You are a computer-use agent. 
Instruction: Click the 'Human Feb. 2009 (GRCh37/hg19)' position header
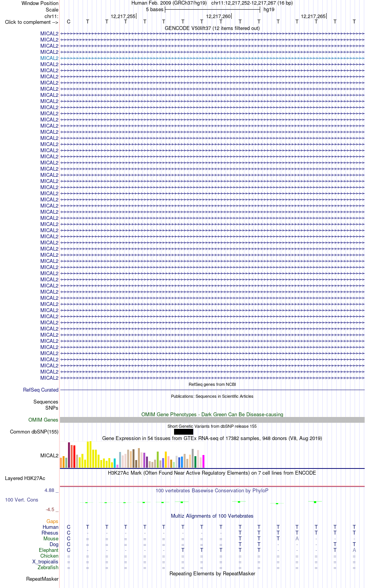[169, 3]
